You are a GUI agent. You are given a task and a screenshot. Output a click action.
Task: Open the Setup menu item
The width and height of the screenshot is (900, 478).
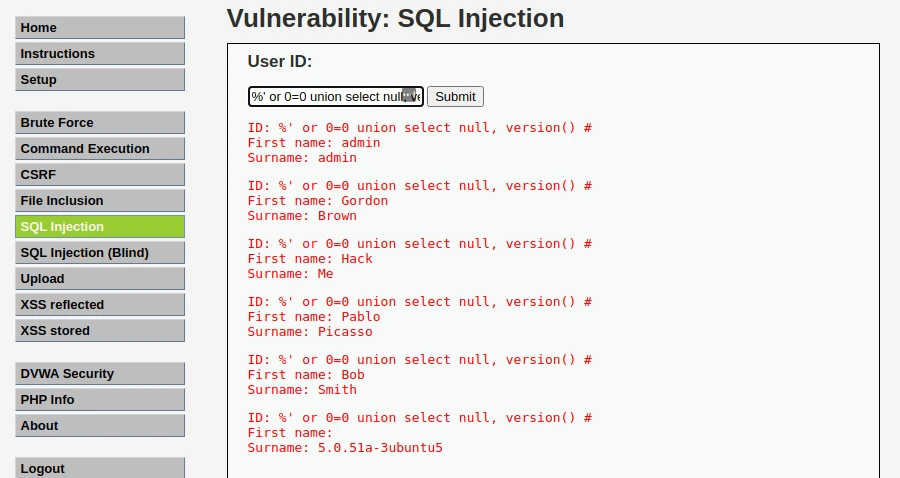pyautogui.click(x=100, y=80)
